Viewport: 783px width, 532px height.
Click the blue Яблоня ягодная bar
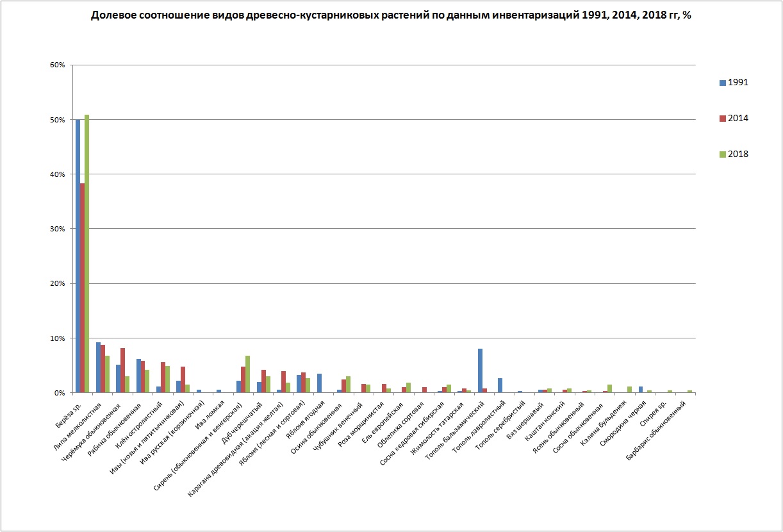point(319,383)
